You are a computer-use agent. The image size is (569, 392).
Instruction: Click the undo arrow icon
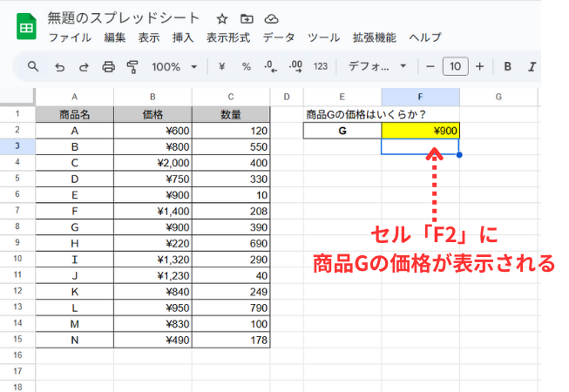[59, 66]
